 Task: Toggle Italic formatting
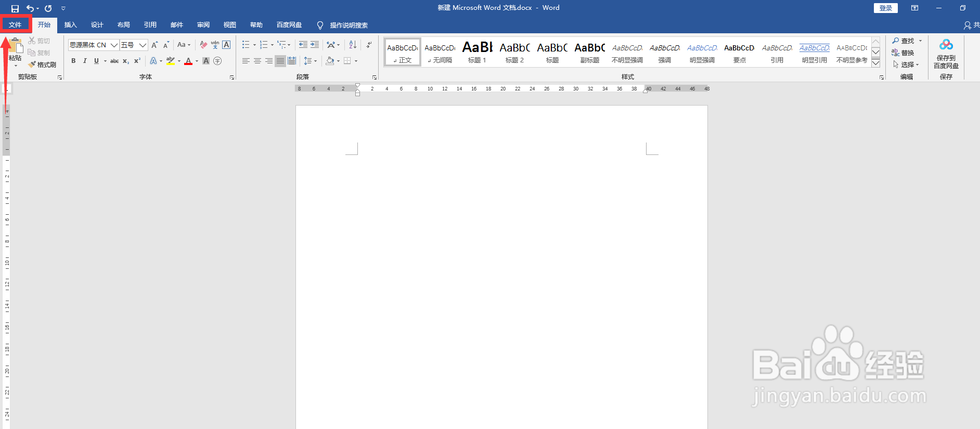(85, 61)
